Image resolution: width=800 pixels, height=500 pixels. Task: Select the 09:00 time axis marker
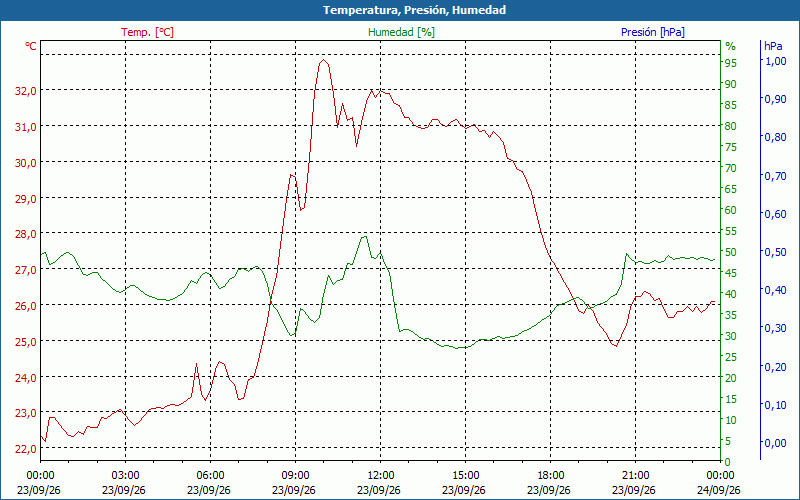click(x=295, y=476)
